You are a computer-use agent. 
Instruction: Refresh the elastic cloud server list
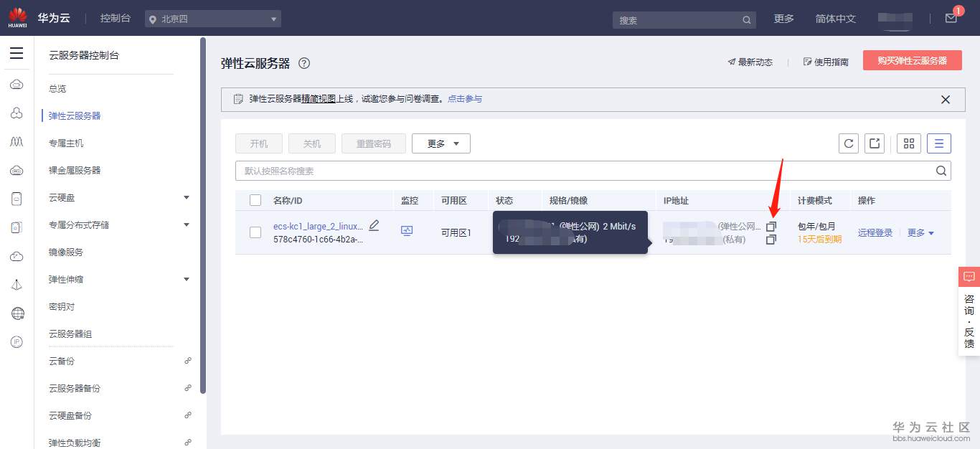tap(849, 143)
